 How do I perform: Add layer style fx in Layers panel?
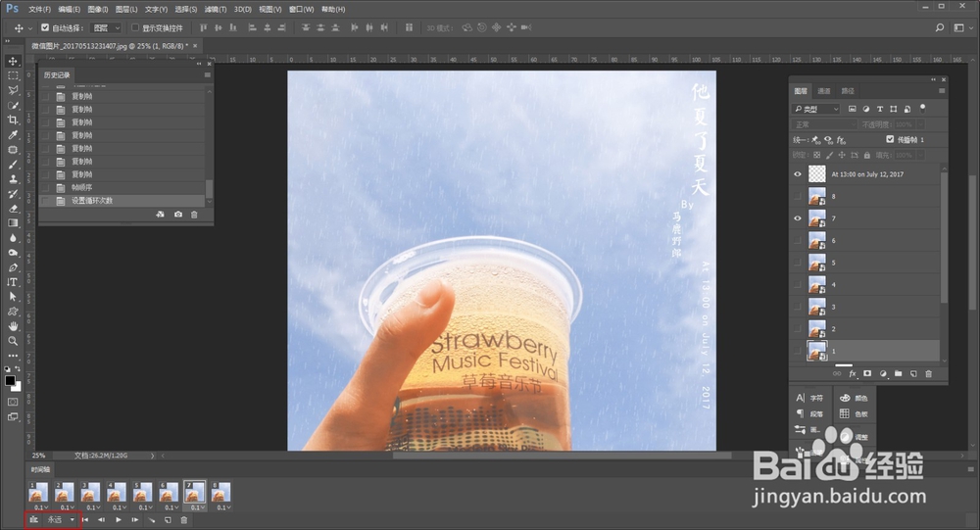852,374
